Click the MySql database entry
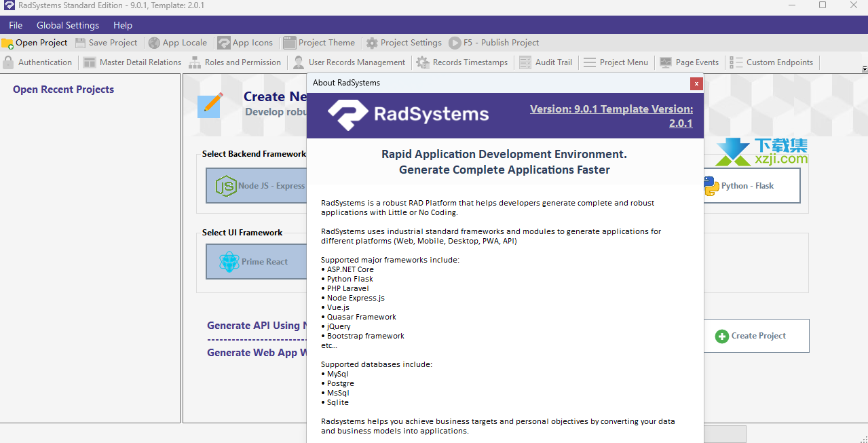 point(337,374)
